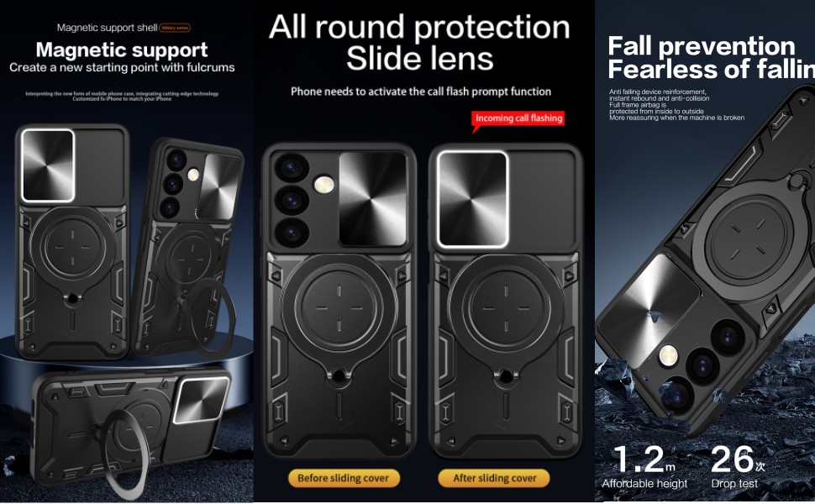Image resolution: width=815 pixels, height=504 pixels.
Task: Click the '26 Drop test' figure
Action: coord(737,466)
